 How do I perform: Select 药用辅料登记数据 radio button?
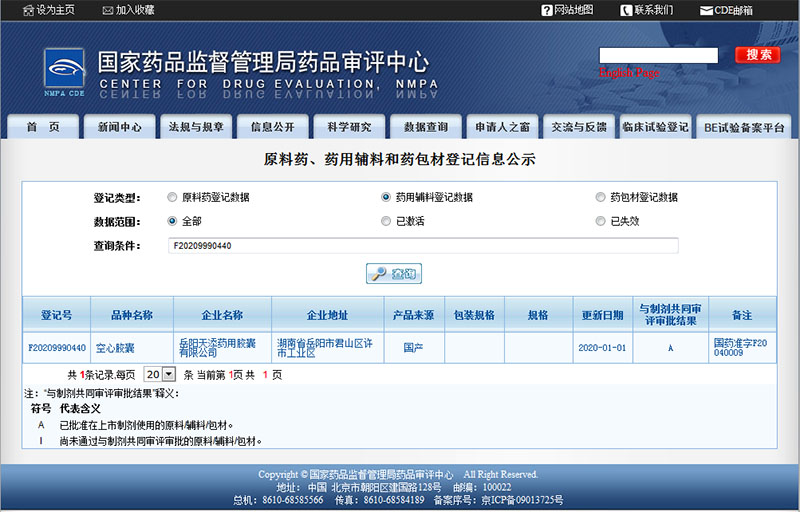pyautogui.click(x=386, y=197)
